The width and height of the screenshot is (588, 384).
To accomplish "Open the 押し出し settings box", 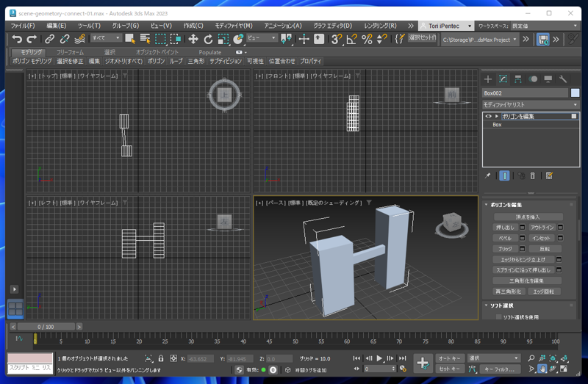I will click(x=522, y=228).
